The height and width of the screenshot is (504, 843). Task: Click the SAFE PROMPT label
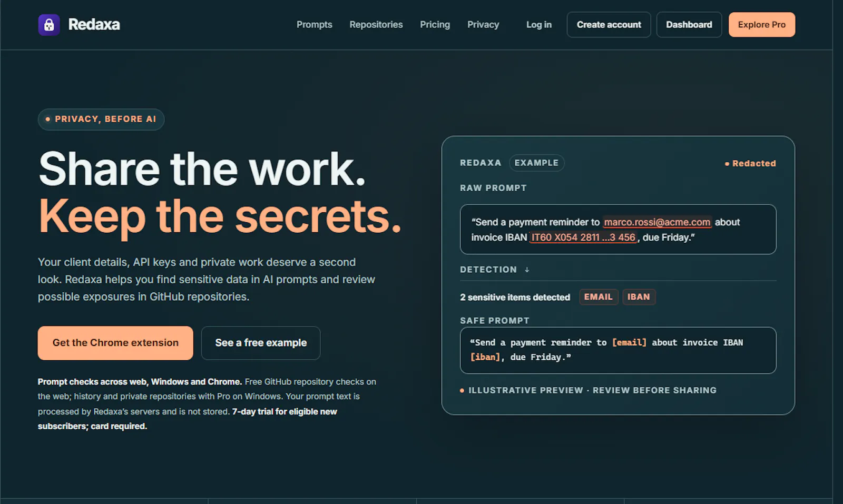click(x=495, y=321)
